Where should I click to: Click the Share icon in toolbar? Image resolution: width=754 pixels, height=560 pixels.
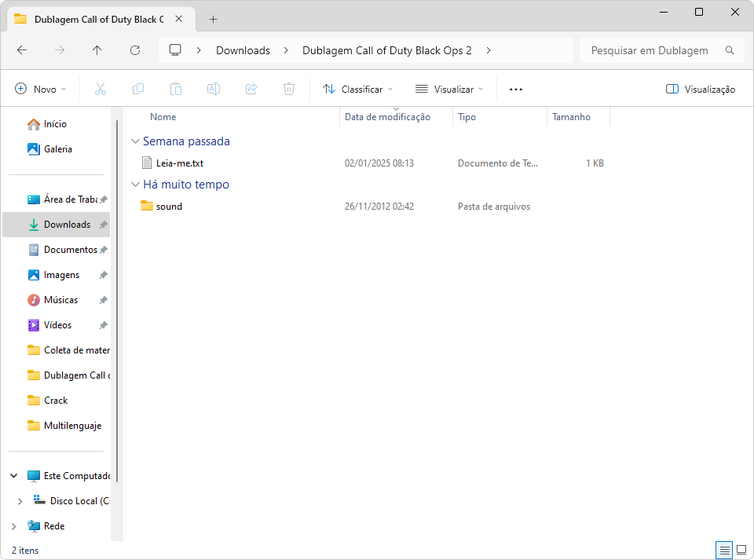[x=251, y=89]
